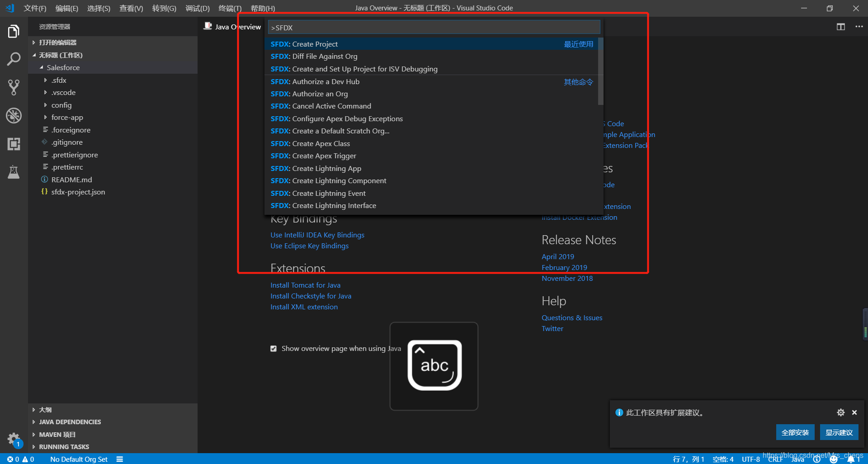This screenshot has height=464, width=868.
Task: Select SFDX: Authorize an Org command
Action: tap(431, 94)
